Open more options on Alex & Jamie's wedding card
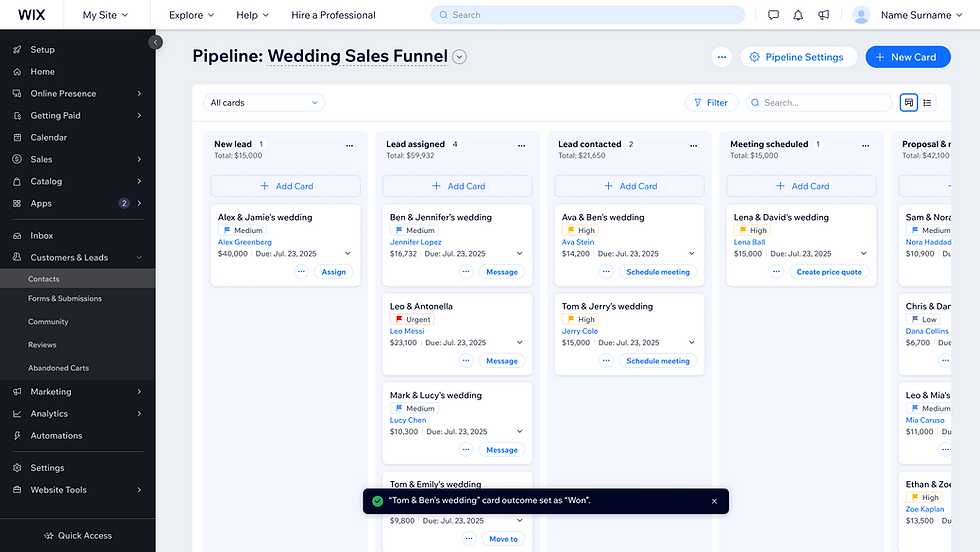The image size is (980, 552). pyautogui.click(x=301, y=272)
